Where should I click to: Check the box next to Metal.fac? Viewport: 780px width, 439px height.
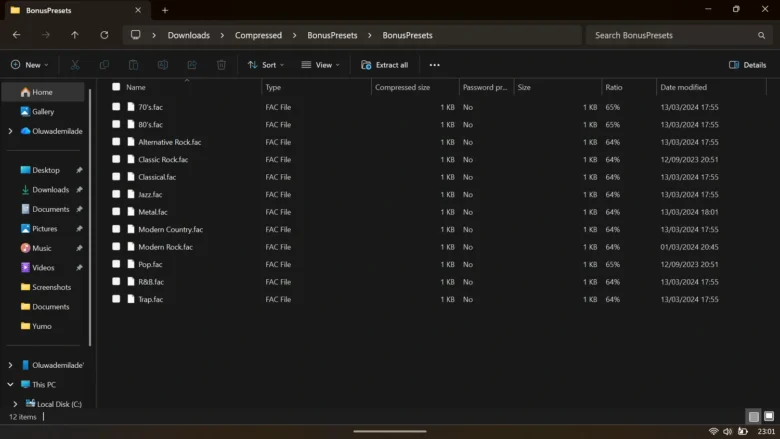(x=116, y=212)
